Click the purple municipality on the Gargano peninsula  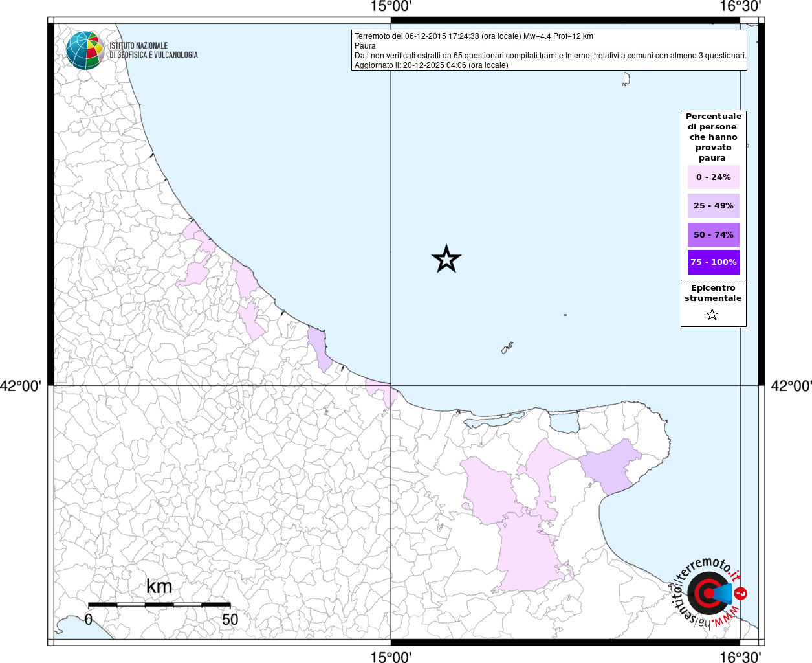click(x=609, y=466)
